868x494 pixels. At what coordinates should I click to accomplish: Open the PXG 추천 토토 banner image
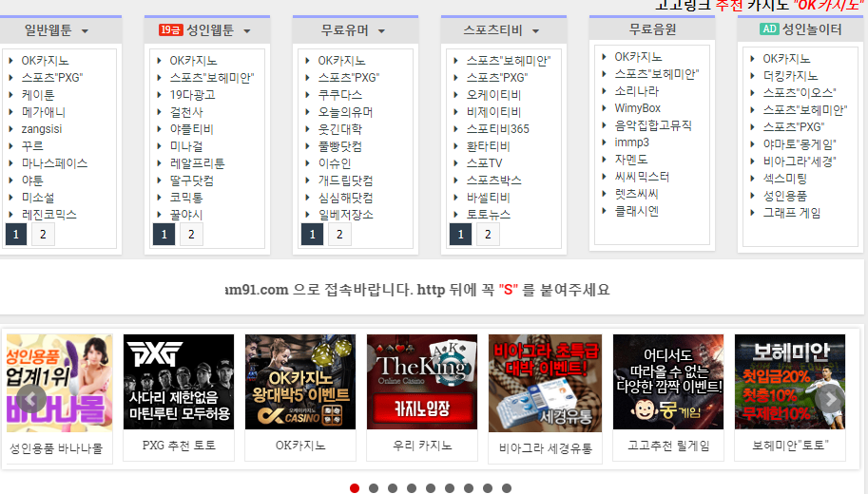(x=179, y=382)
